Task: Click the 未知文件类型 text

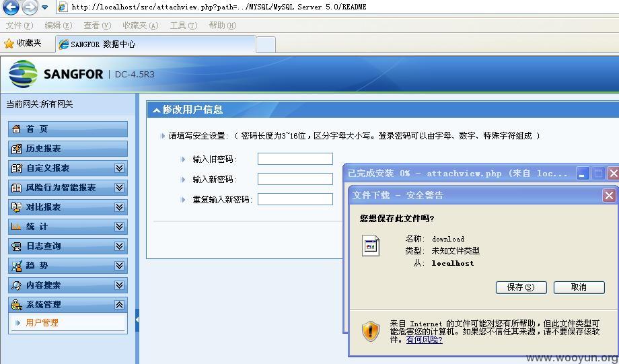Action: coord(456,251)
